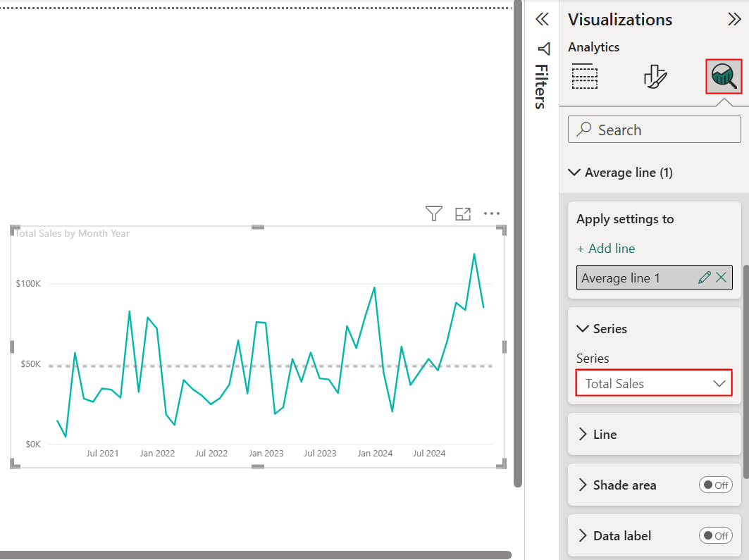Click the Apply settings to heading
This screenshot has height=560, width=749.
click(x=625, y=219)
